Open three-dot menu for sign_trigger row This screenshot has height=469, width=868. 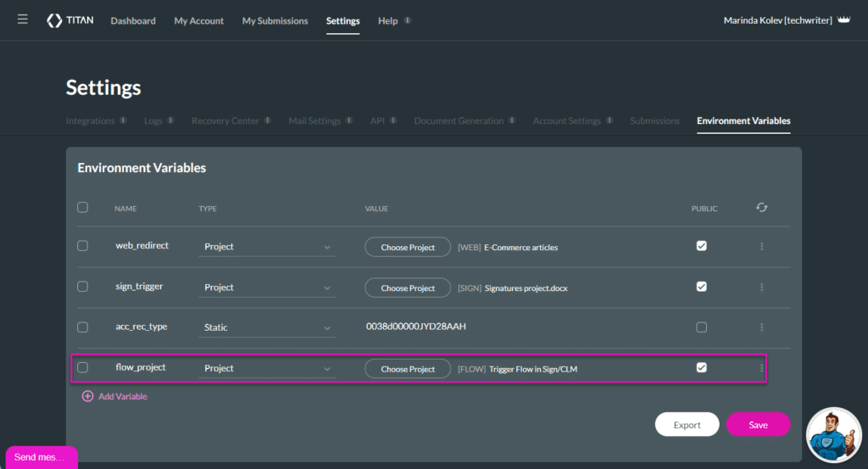(761, 288)
